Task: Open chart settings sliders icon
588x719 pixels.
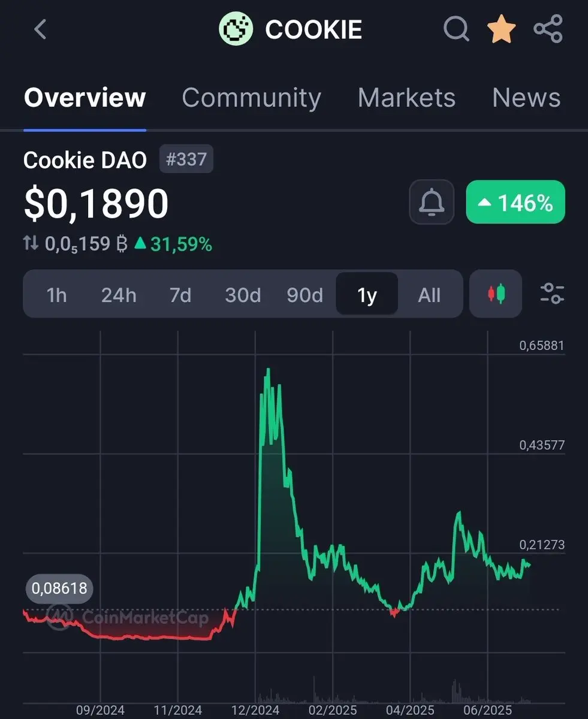Action: pos(552,294)
